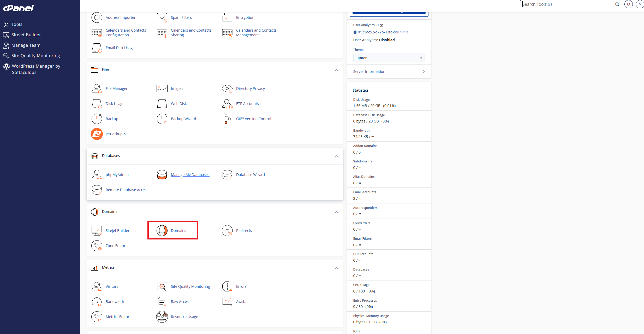644x334 pixels.
Task: Click the notifications bell icon
Action: pos(628,4)
